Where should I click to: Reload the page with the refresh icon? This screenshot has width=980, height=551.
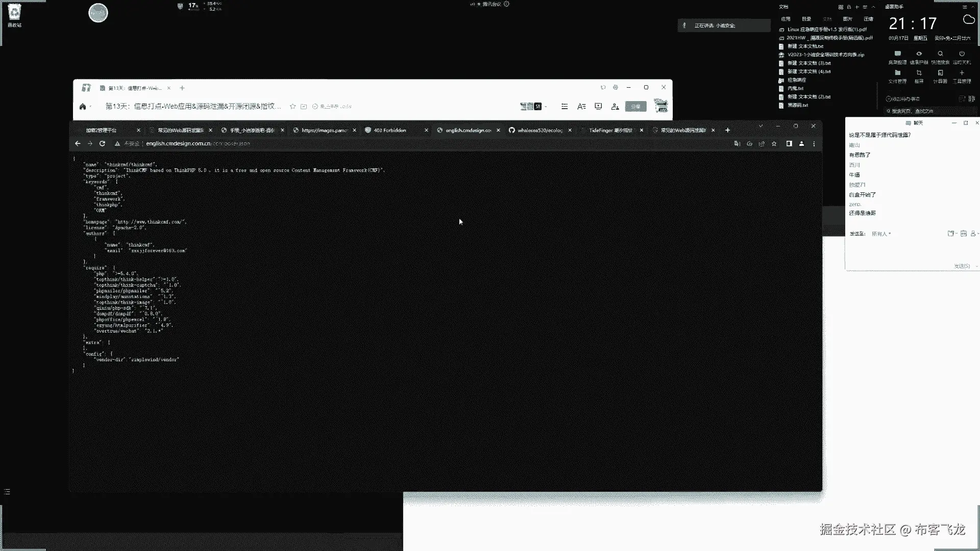tap(102, 144)
